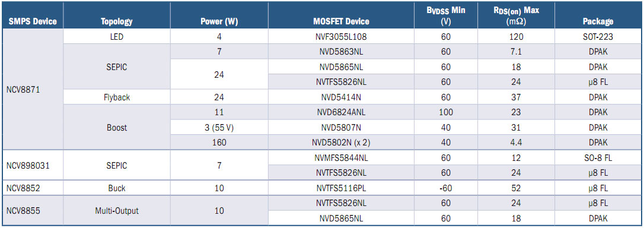Click the SOT-223 package cell

click(x=598, y=37)
